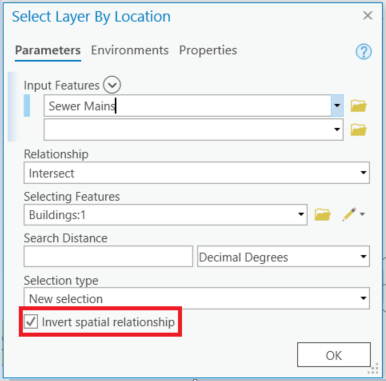Browse folder for Sewer Mains input
This screenshot has height=381, width=386.
click(x=358, y=106)
